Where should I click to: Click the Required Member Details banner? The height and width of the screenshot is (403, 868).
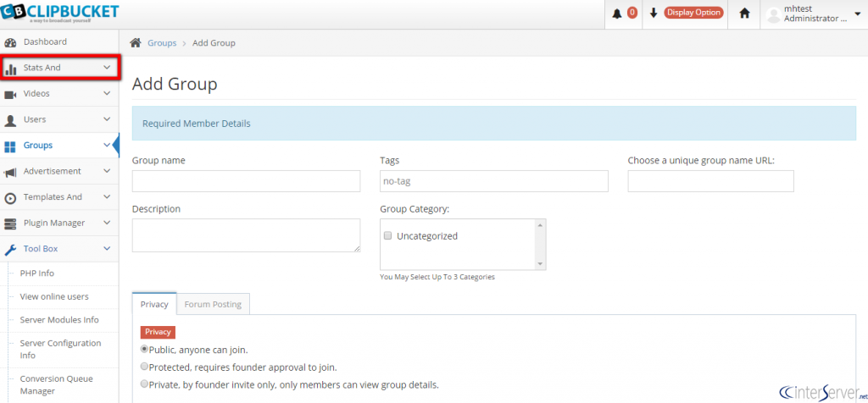(494, 124)
